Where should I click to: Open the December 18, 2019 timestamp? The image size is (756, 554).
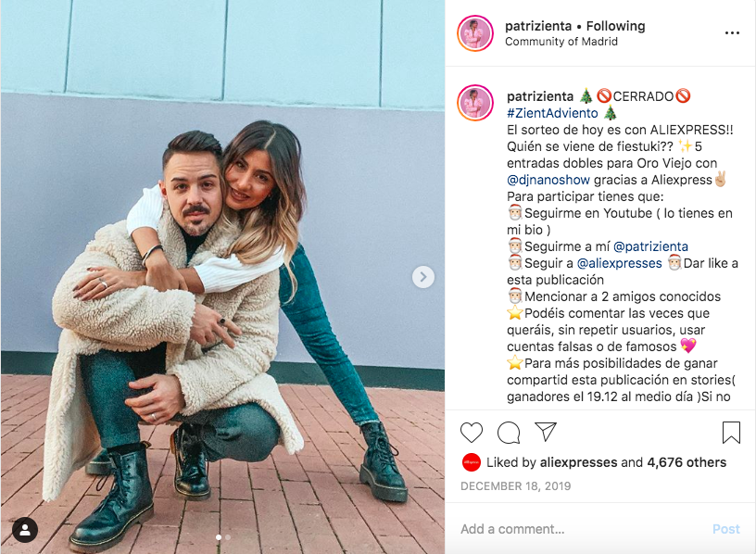(x=515, y=486)
